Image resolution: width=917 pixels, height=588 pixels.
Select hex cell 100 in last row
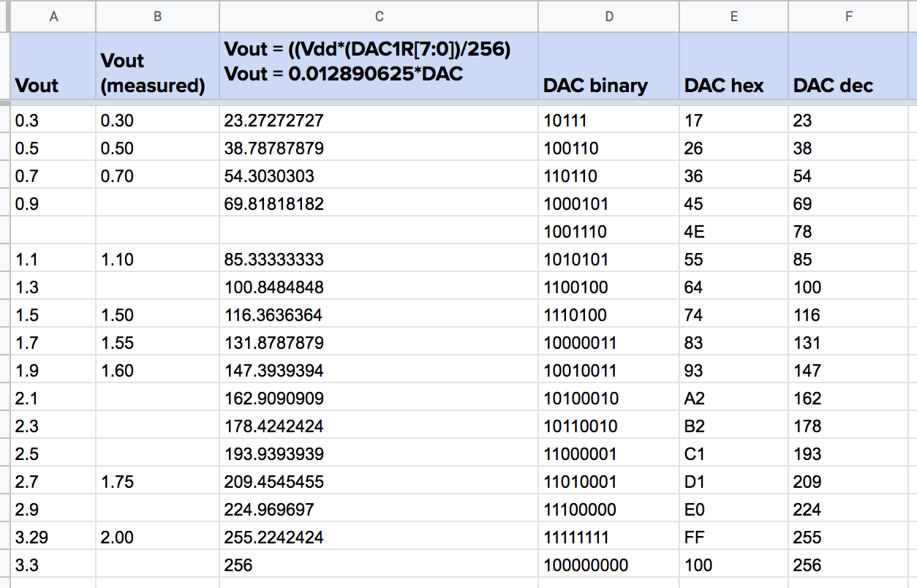pyautogui.click(x=733, y=565)
